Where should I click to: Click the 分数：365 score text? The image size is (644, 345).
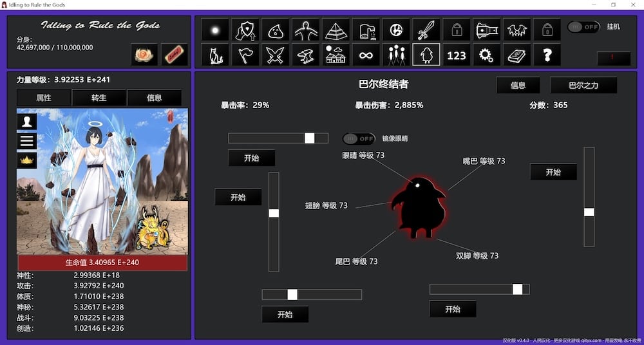(549, 105)
